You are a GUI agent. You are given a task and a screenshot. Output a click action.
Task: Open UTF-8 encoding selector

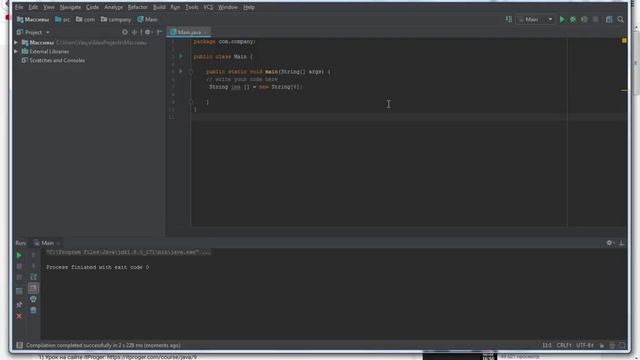pyautogui.click(x=585, y=345)
